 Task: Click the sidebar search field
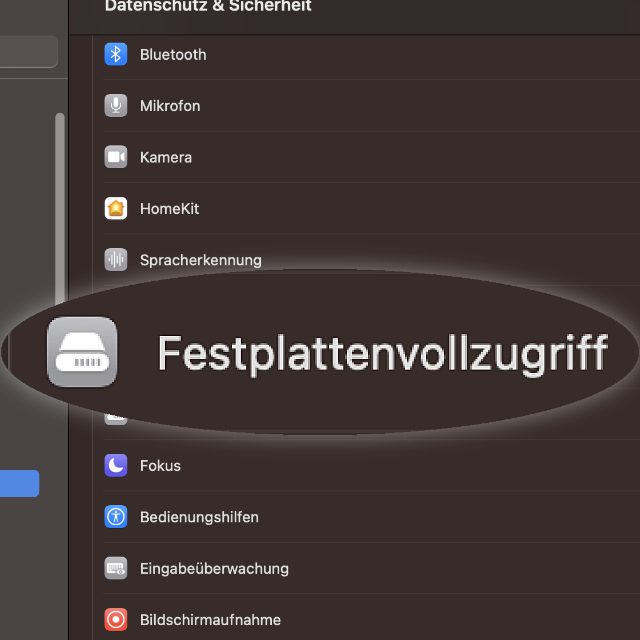click(x=28, y=52)
